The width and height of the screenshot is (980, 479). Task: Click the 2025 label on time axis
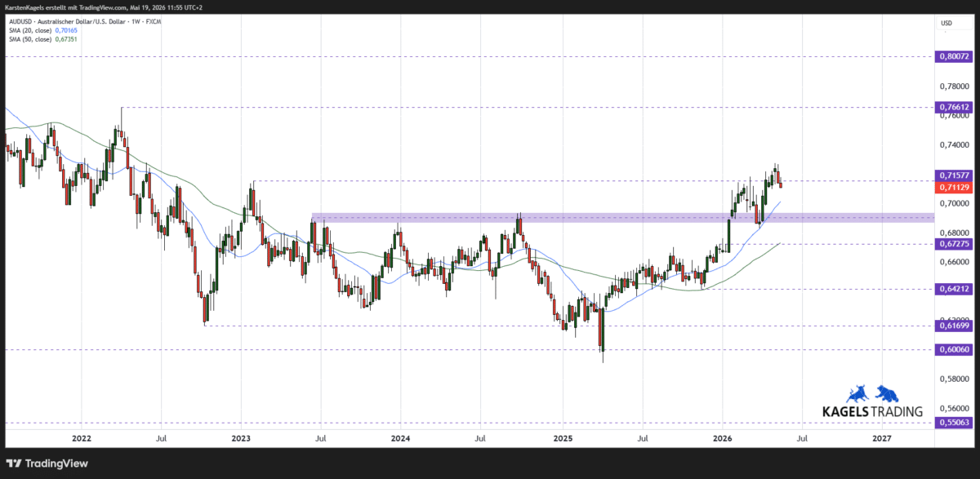[562, 439]
